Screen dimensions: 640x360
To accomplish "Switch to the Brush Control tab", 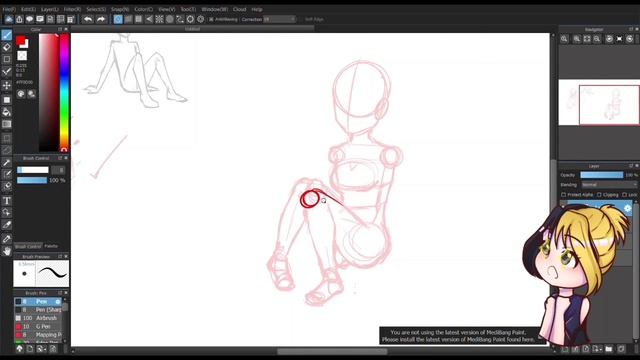I will tap(28, 247).
